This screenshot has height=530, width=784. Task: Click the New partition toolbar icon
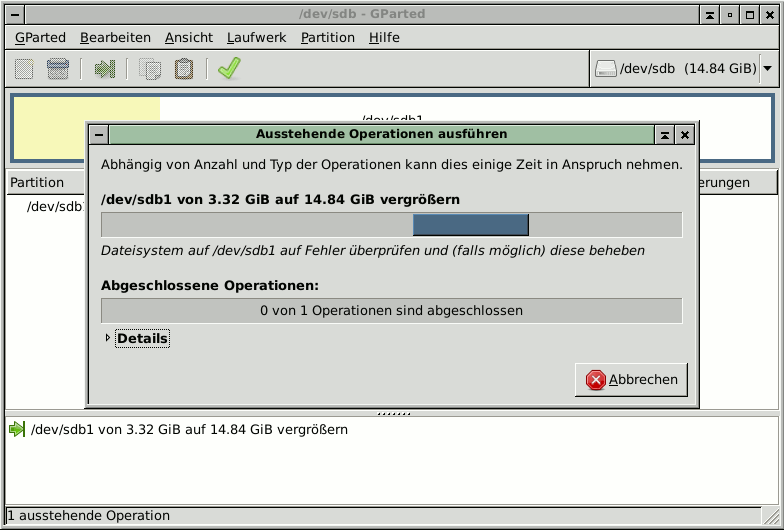25,69
